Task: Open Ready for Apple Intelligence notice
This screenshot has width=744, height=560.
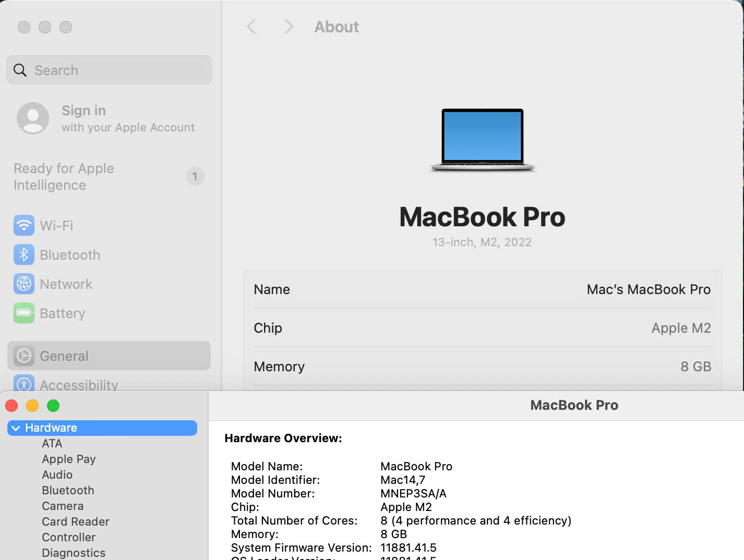Action: [x=64, y=177]
